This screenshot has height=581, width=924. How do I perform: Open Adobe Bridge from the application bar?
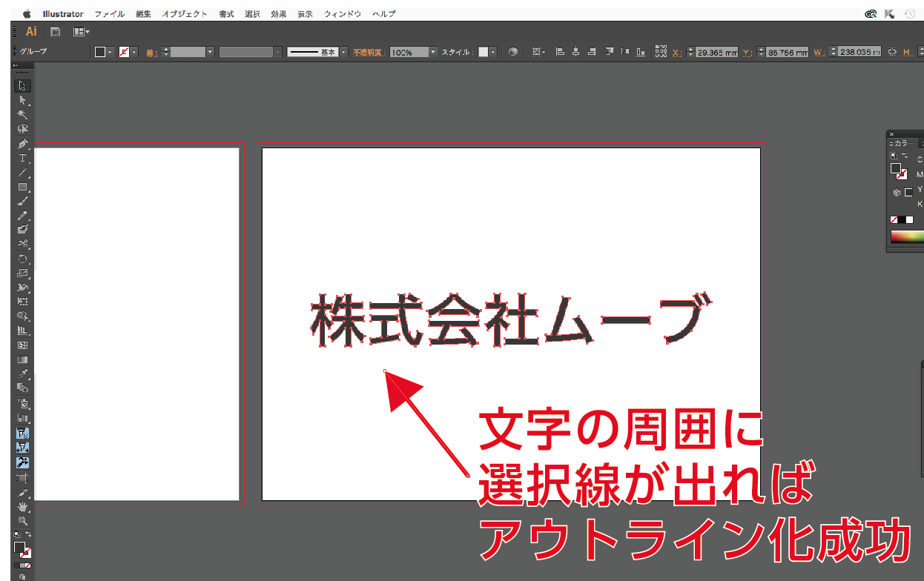point(55,32)
